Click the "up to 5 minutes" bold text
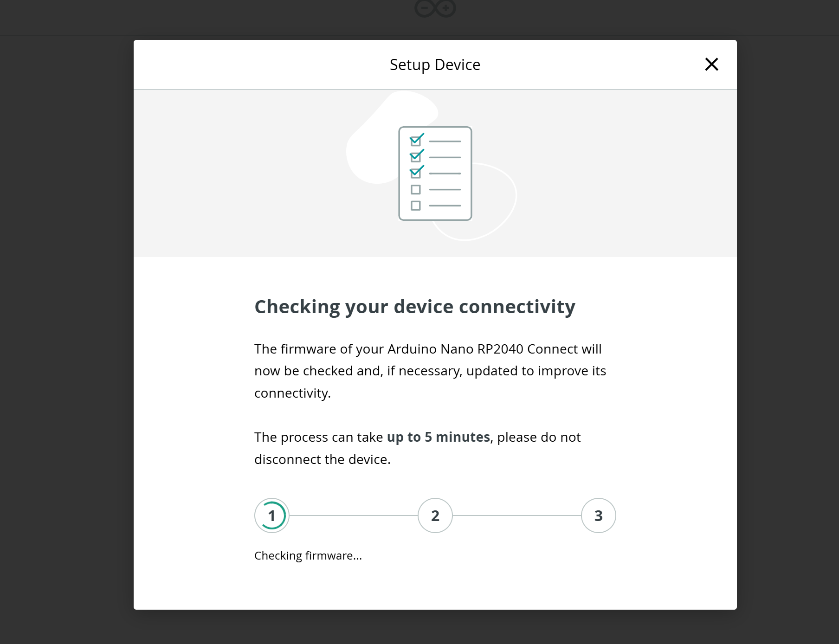This screenshot has height=644, width=839. tap(439, 437)
